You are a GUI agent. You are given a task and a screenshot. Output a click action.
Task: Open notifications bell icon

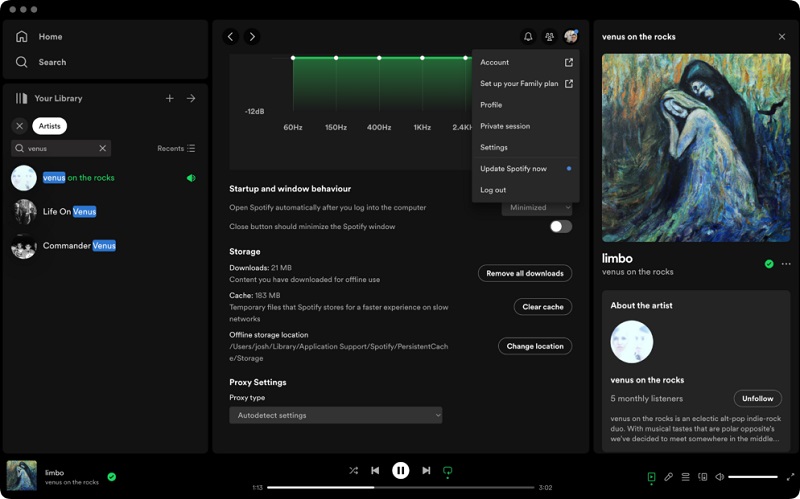[528, 37]
